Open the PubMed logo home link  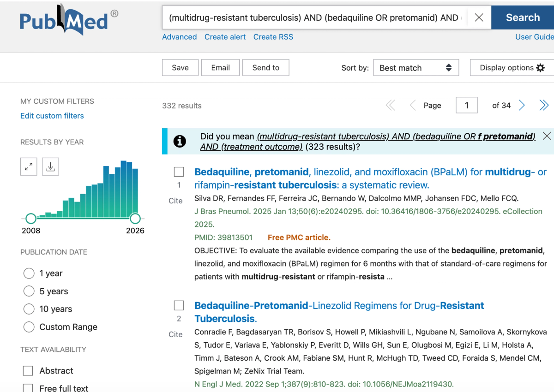click(69, 20)
